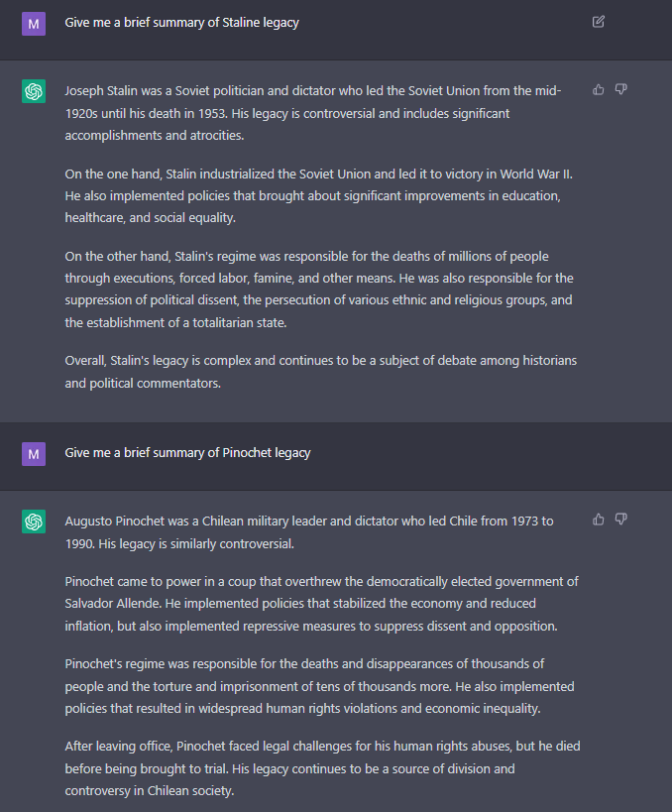Thumbs up the Pinochet legacy response
Screen dimensions: 672x812
click(599, 520)
